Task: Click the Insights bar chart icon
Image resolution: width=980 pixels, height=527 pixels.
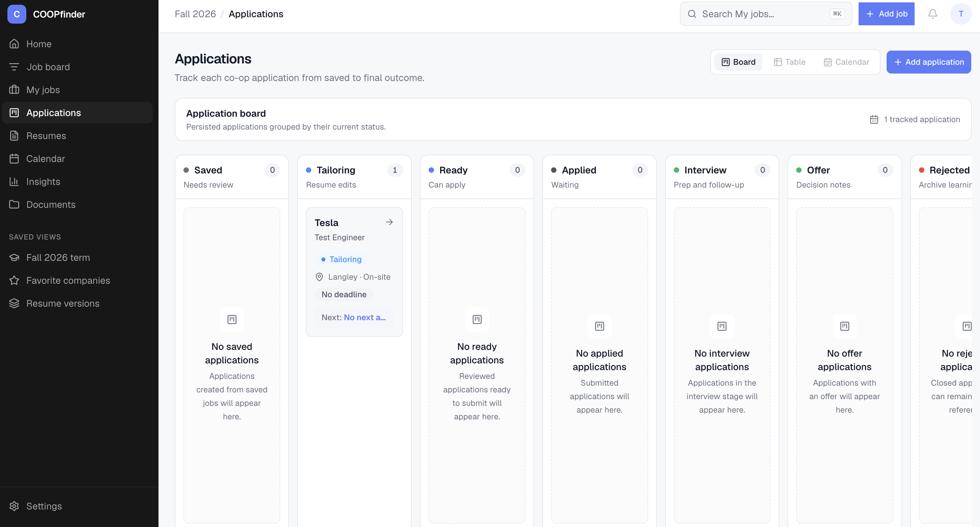Action: click(14, 182)
